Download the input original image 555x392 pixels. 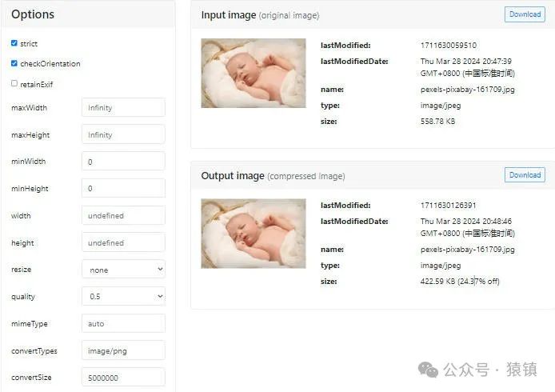525,14
